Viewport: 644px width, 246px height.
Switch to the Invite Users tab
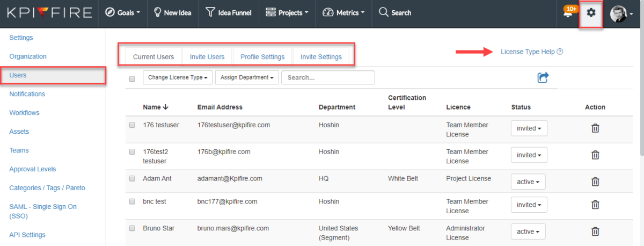point(207,57)
